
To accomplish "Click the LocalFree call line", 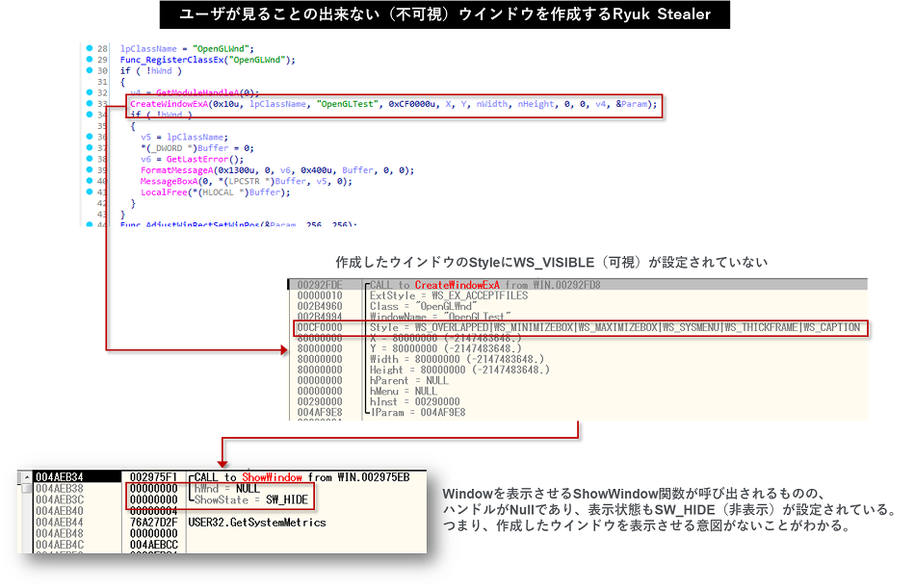I will pyautogui.click(x=215, y=192).
